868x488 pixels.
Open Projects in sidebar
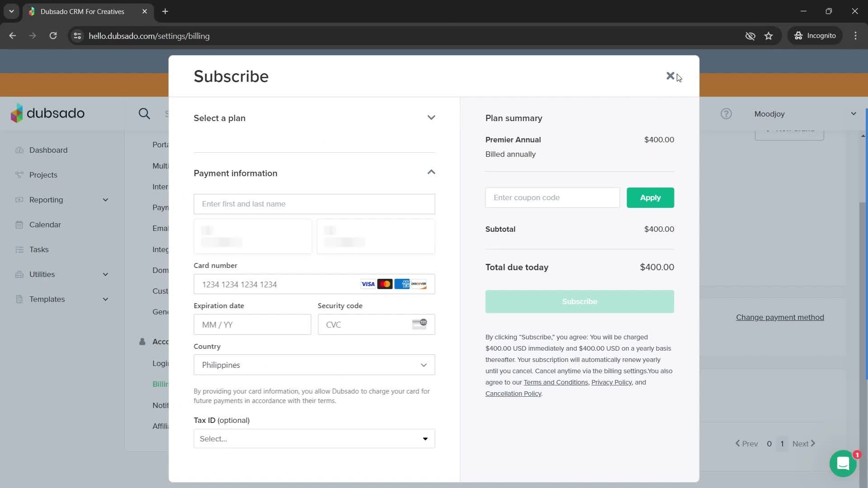click(x=43, y=175)
